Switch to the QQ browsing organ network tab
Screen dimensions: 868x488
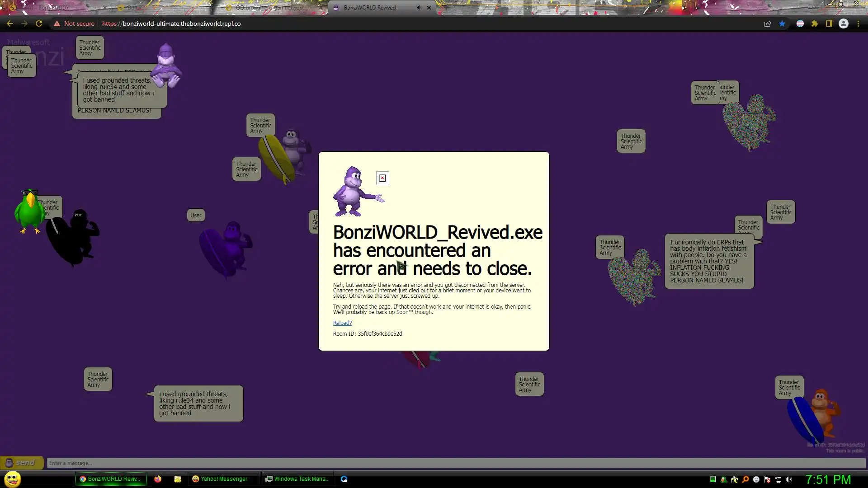(x=269, y=8)
